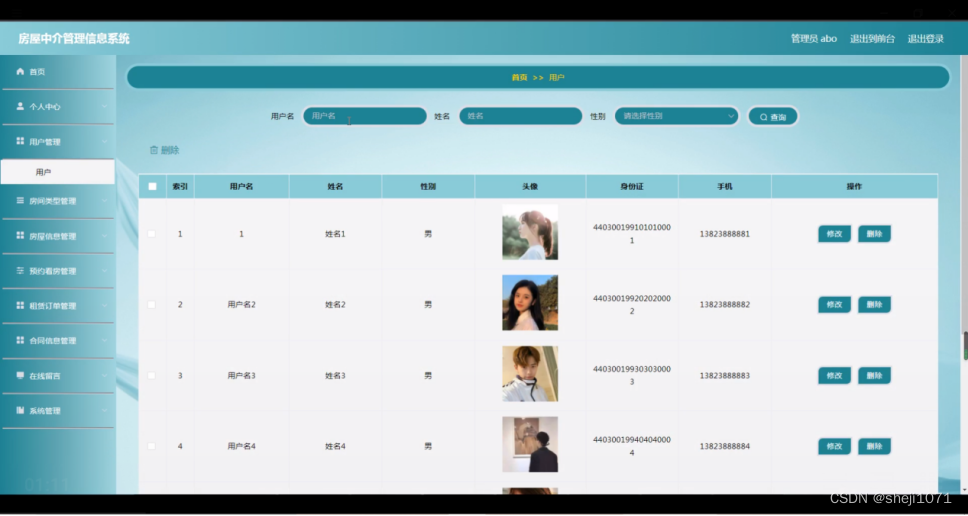Image resolution: width=968 pixels, height=516 pixels.
Task: Click avatar thumbnail in 姓名1 row
Action: [530, 232]
